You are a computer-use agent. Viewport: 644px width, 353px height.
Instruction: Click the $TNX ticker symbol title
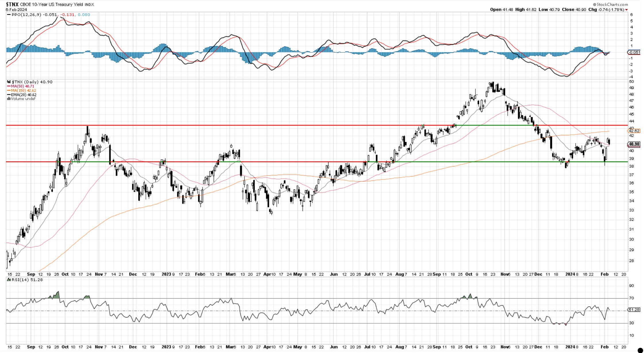click(12, 4)
